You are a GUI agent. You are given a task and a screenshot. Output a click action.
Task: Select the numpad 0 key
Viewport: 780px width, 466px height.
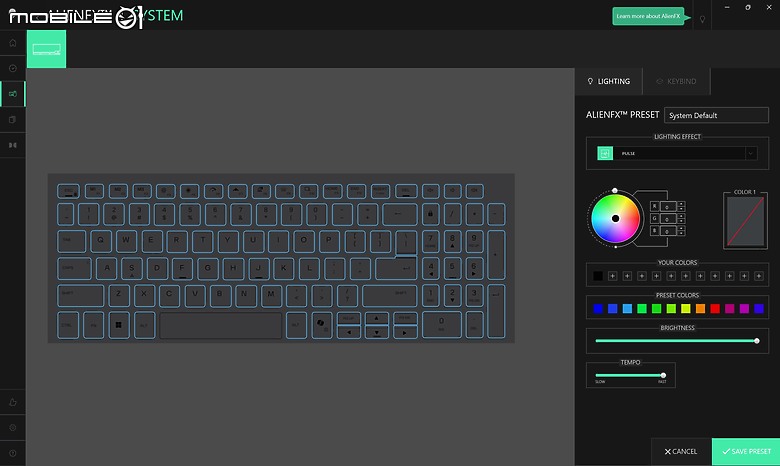[x=441, y=325]
